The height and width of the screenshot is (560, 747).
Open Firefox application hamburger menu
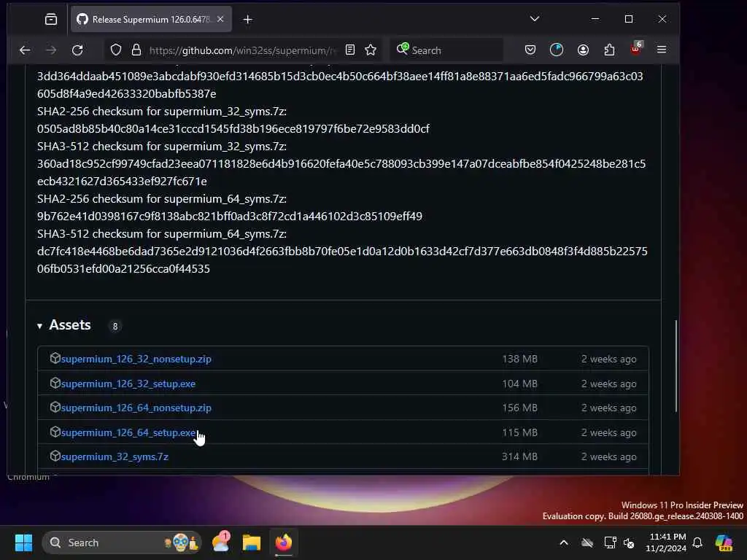pos(662,50)
